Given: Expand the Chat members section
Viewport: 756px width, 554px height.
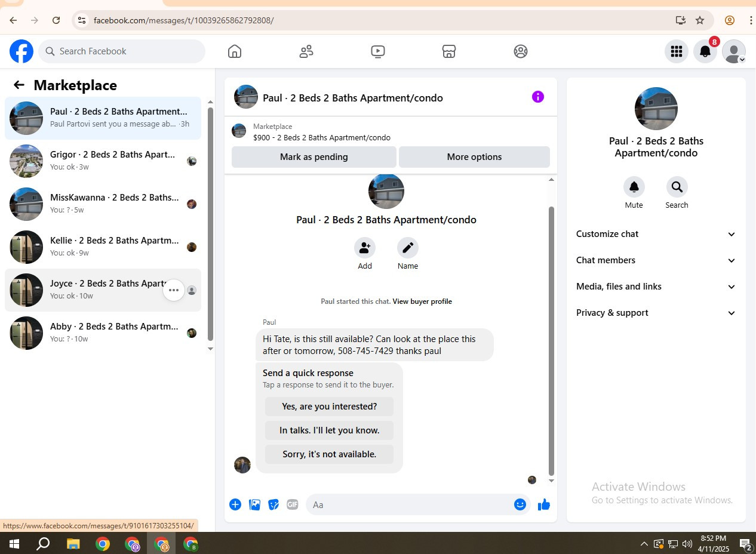Looking at the screenshot, I should [656, 260].
